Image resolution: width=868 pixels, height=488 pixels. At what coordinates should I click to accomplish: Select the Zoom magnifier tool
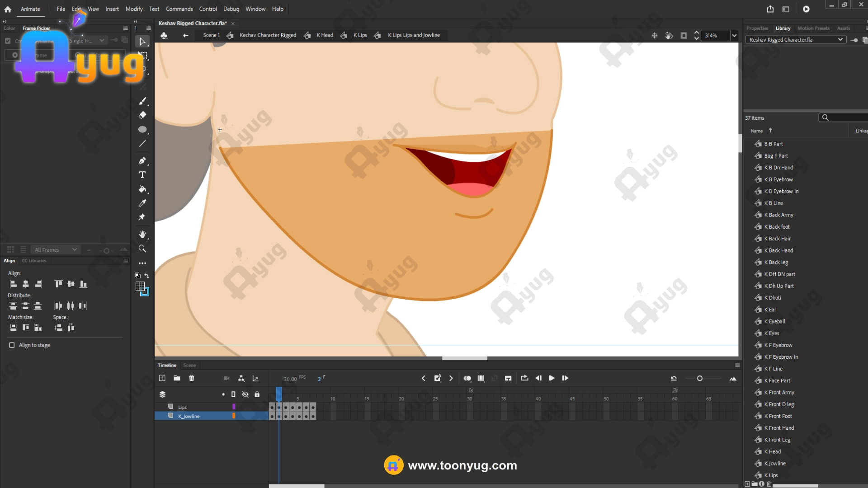[x=142, y=249]
